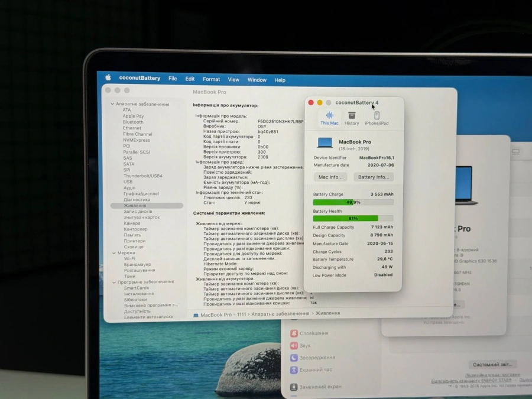Collapse the Програмне забезпечення section
532x399 pixels.
tap(114, 283)
